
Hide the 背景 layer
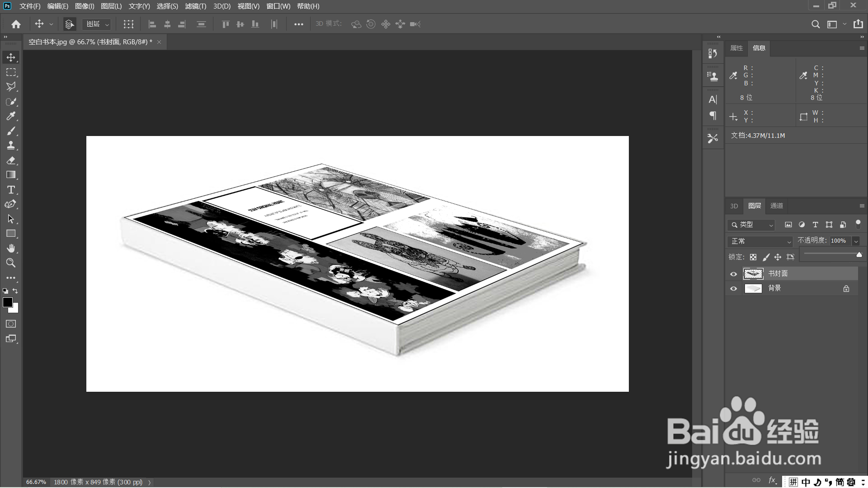(x=733, y=288)
